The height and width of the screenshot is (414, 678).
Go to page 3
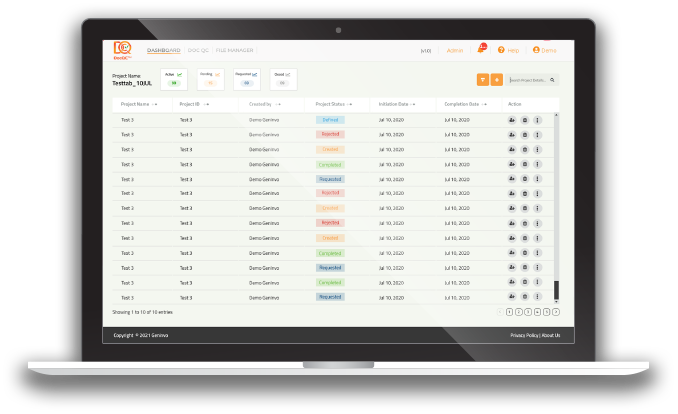pos(528,312)
